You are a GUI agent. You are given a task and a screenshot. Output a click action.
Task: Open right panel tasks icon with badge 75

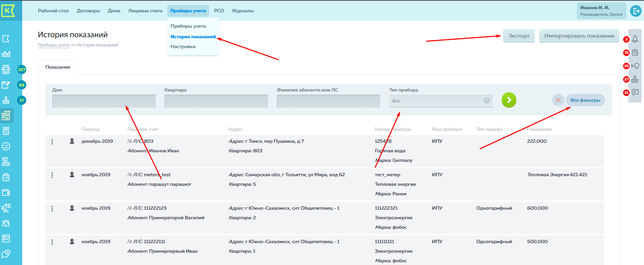click(x=635, y=53)
